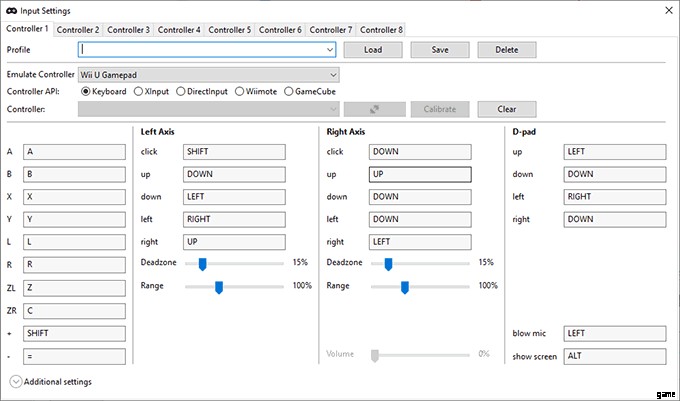
Task: Close the Input Settings window
Action: coord(669,10)
